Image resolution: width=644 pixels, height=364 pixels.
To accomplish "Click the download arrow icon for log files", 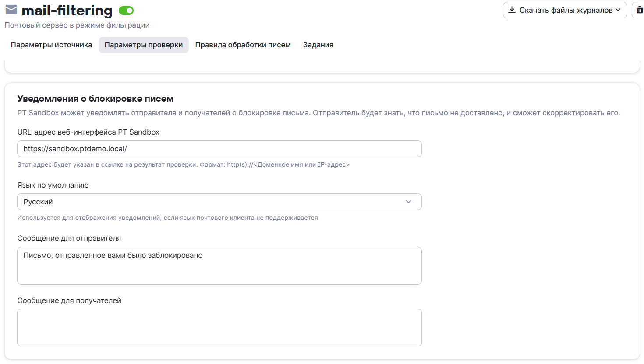I will coord(512,10).
